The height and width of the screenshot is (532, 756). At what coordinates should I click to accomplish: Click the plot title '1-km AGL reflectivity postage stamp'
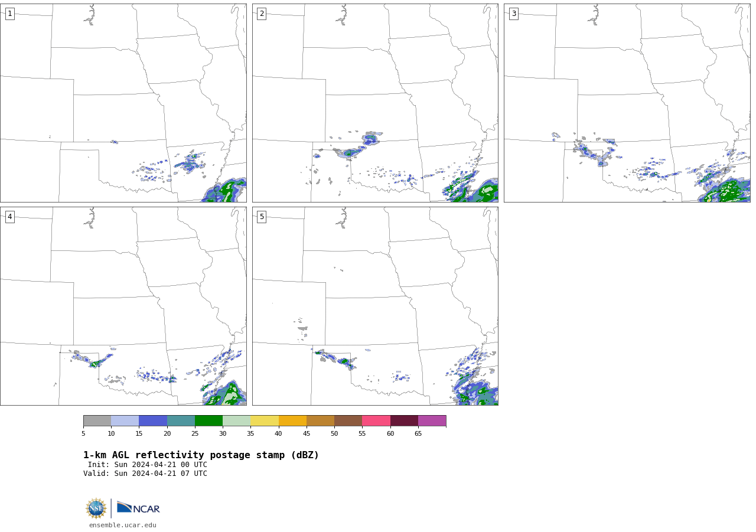click(201, 455)
